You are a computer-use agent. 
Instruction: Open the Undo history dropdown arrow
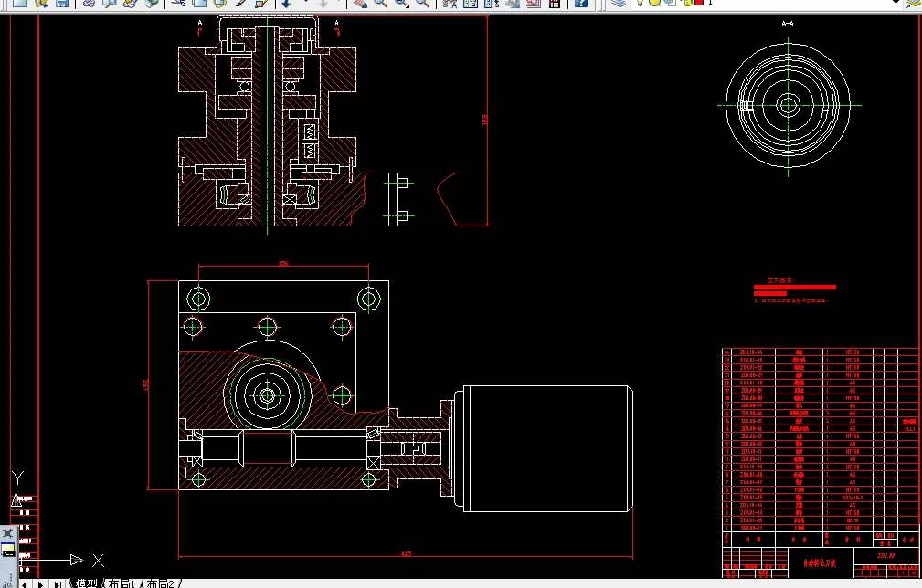tap(306, 3)
